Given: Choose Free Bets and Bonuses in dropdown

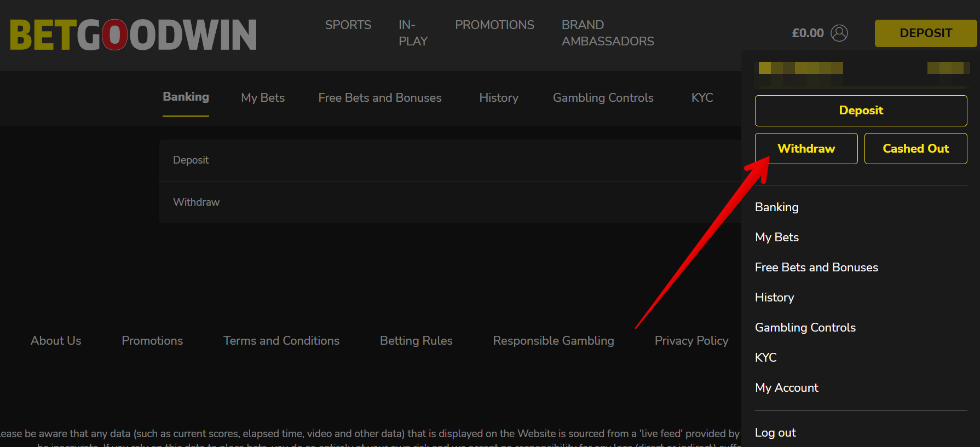Looking at the screenshot, I should 816,268.
